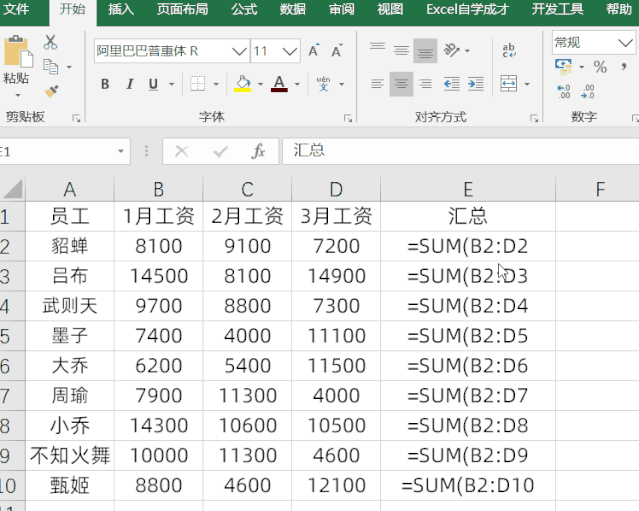Click the Paste clipboard icon

click(x=16, y=57)
